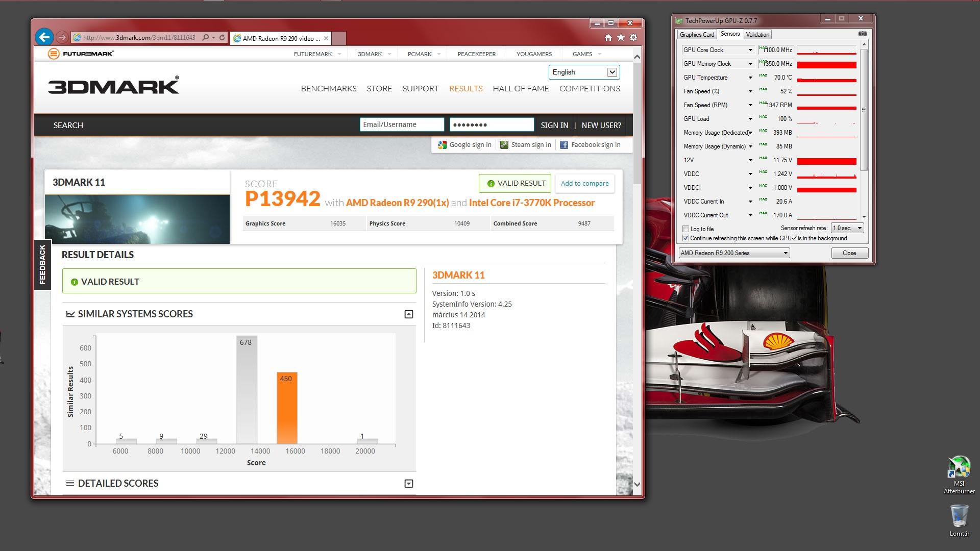The image size is (980, 551).
Task: Click the Detailed Scores list icon
Action: (70, 483)
